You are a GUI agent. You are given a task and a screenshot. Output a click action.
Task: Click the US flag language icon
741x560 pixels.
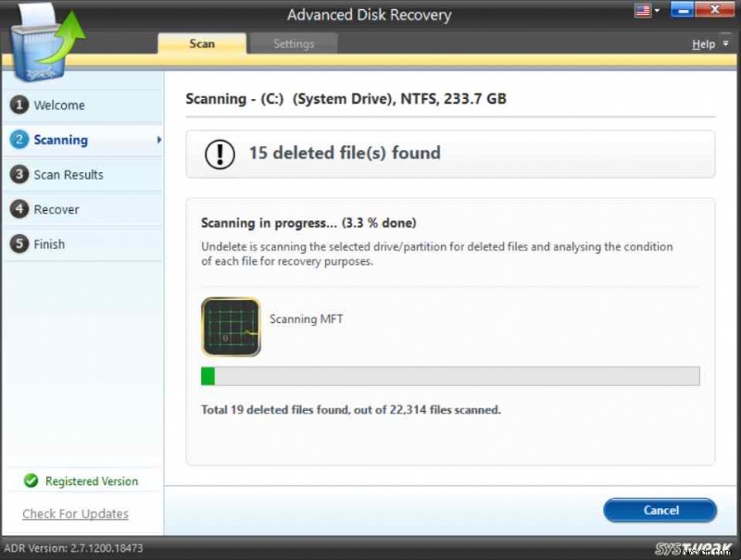[641, 9]
